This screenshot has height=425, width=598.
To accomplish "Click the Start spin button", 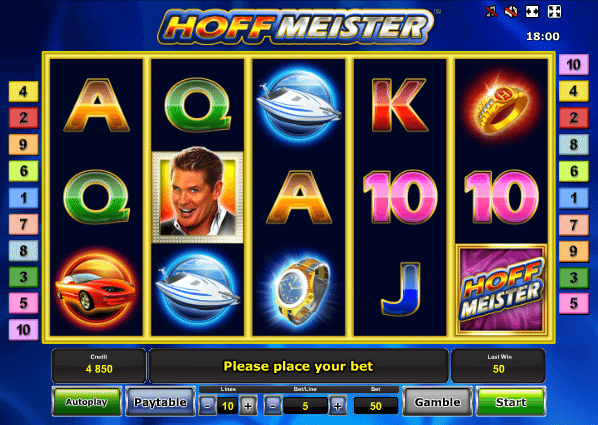I will (x=511, y=402).
